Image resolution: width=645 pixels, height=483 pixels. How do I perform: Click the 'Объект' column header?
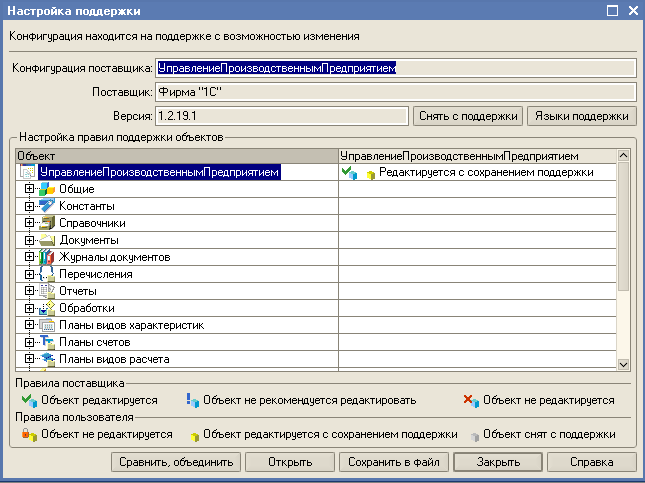(177, 156)
